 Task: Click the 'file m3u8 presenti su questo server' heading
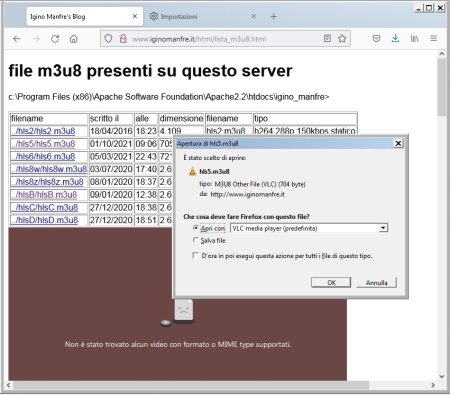pyautogui.click(x=150, y=71)
